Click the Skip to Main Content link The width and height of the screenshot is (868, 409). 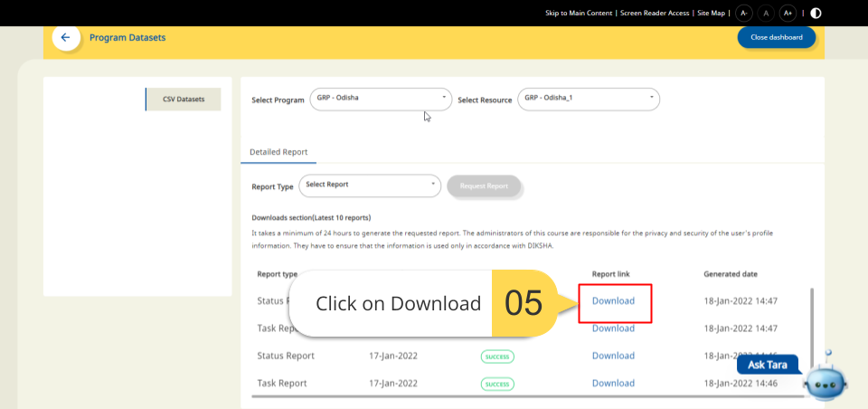pos(579,14)
